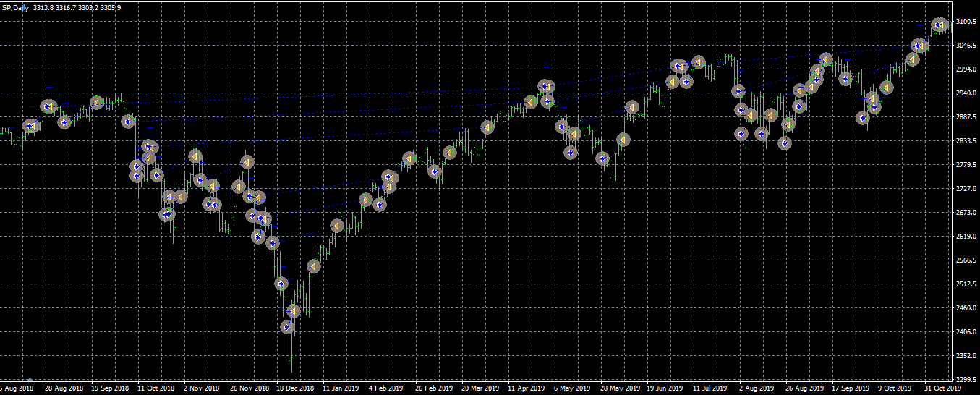This screenshot has width=980, height=395.
Task: Click the 2 Nov 2018 date label
Action: tap(201, 389)
